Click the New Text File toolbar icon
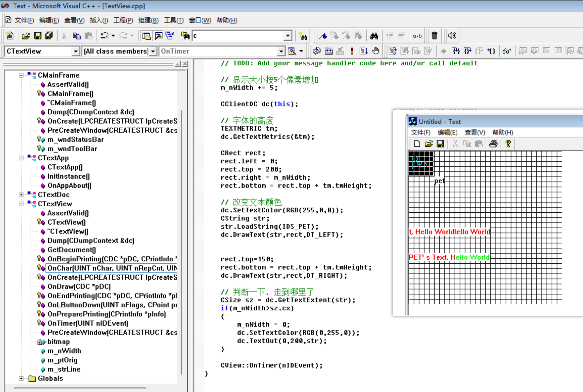The image size is (583, 392). 10,36
